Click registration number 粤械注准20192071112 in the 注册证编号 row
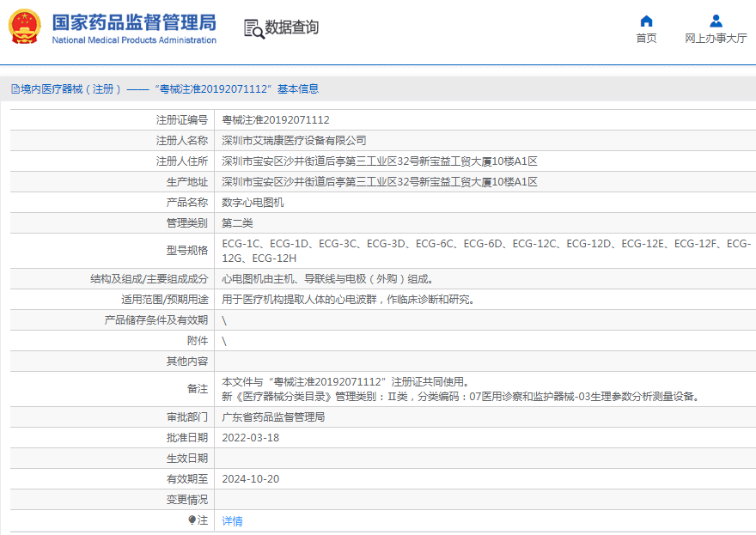 276,120
